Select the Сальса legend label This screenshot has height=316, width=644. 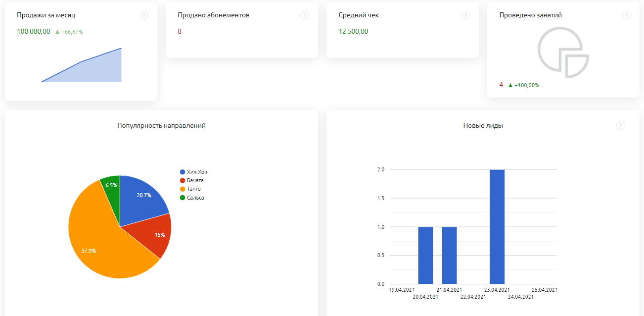click(x=195, y=198)
